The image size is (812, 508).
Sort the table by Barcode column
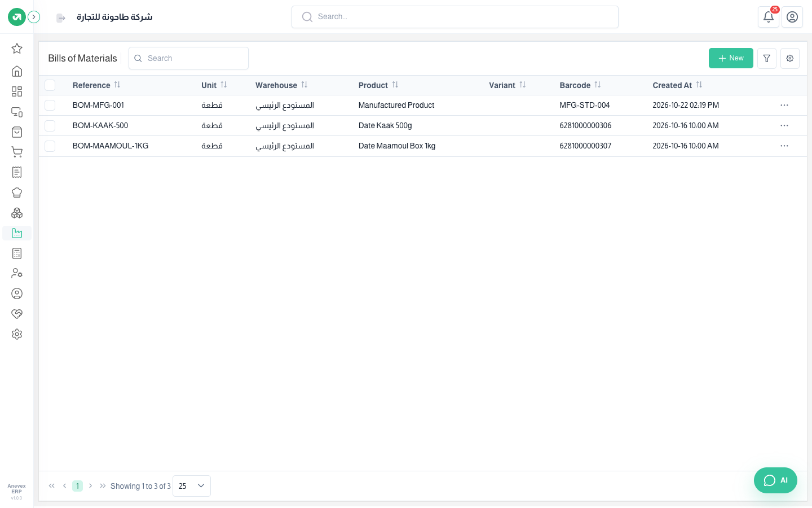pyautogui.click(x=598, y=85)
